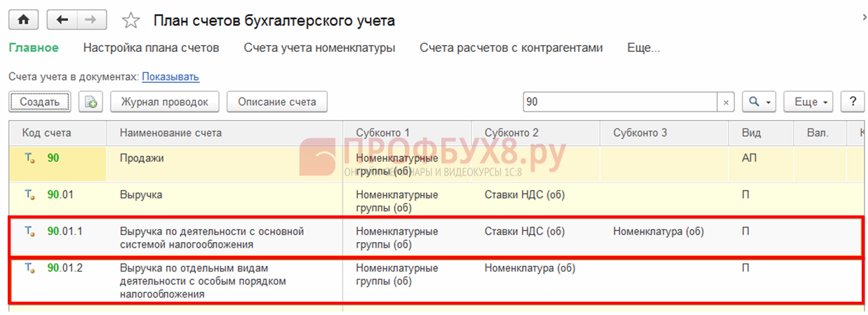Focus the search field containing 90

[620, 102]
